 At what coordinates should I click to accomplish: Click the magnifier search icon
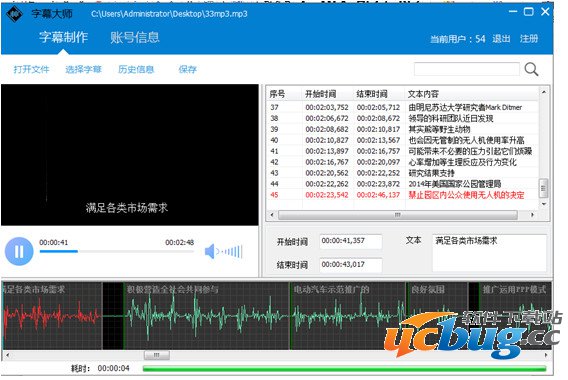coord(531,69)
